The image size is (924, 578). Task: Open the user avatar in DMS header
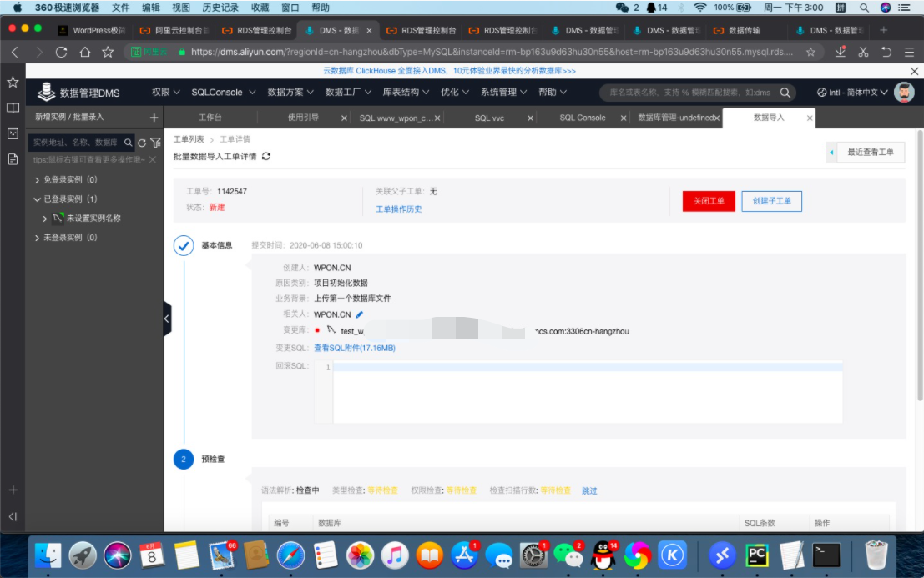tap(904, 93)
